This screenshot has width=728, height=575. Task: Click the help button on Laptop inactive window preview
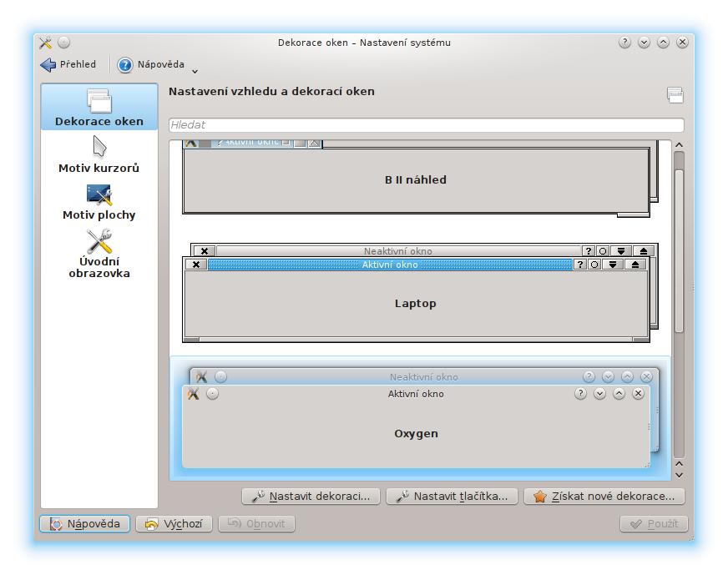point(589,251)
